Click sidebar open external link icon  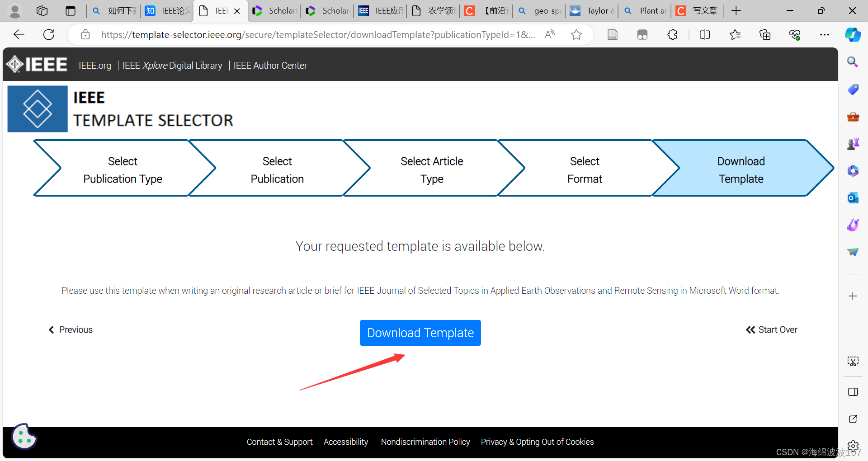pyautogui.click(x=853, y=419)
